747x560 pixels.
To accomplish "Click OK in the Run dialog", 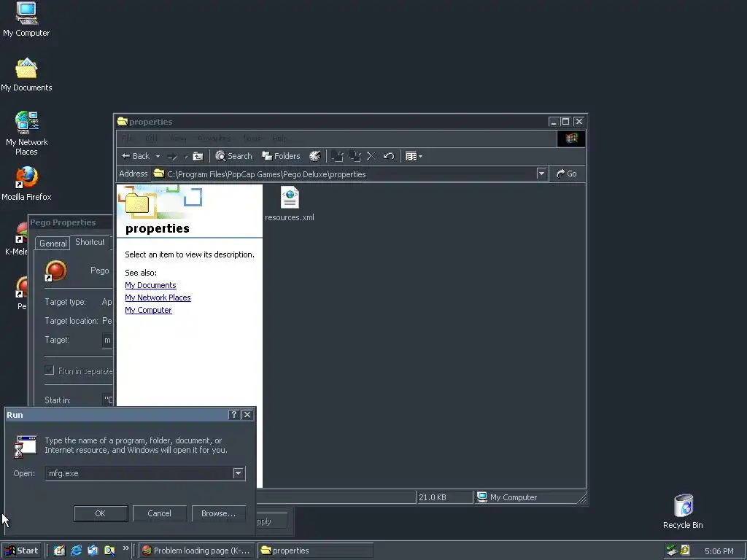I will [x=101, y=513].
